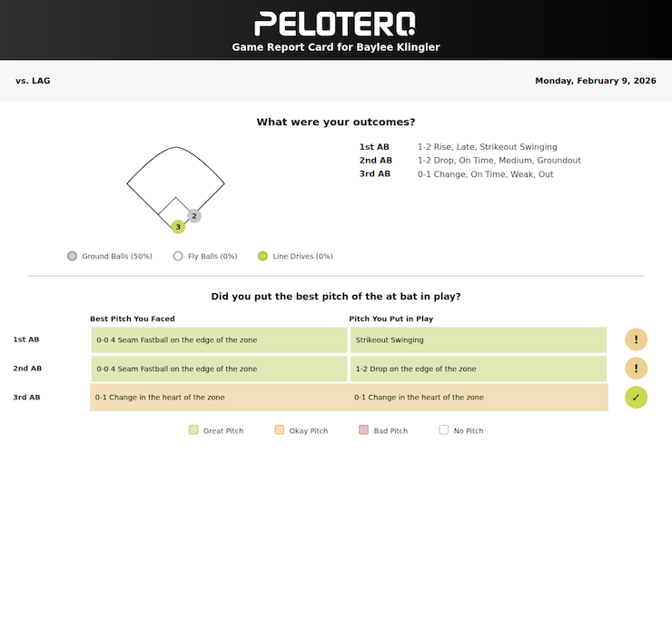672x620 pixels.
Task: Click '1-2 Drop, On Time, Medium, Groundout' outcome
Action: tap(499, 161)
